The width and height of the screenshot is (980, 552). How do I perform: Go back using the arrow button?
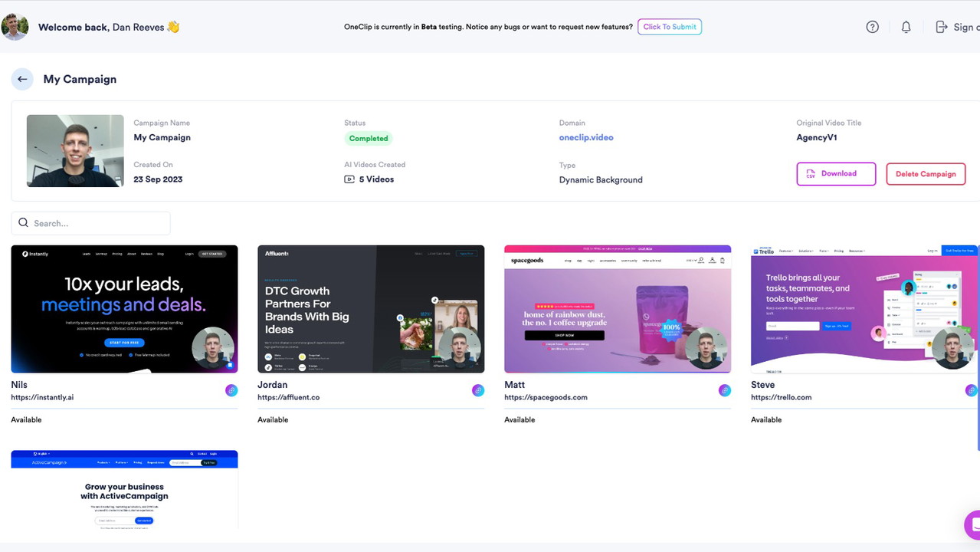[x=22, y=79]
